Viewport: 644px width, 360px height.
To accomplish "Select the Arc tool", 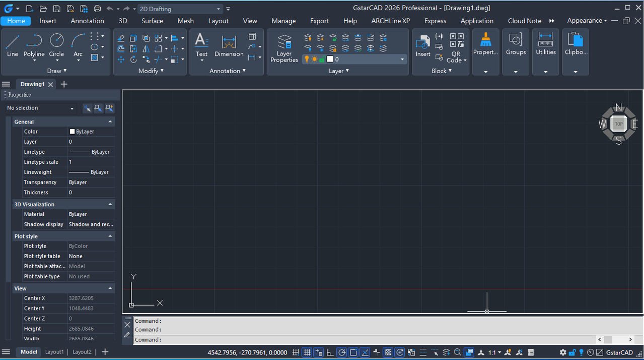I will tap(78, 45).
